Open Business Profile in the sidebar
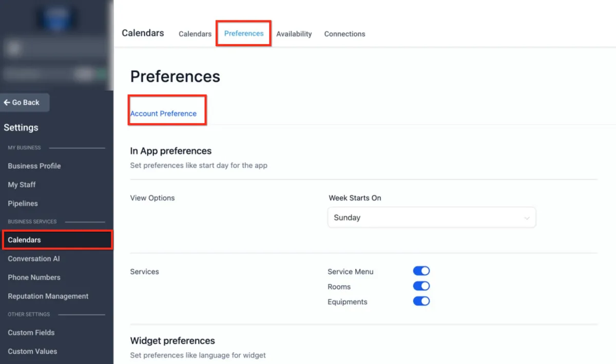This screenshot has width=616, height=364. [34, 166]
